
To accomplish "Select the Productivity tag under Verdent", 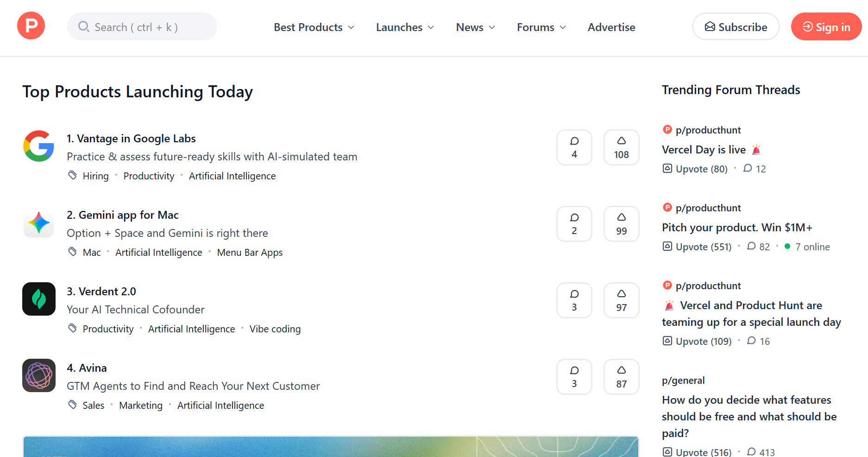I will pos(108,329).
